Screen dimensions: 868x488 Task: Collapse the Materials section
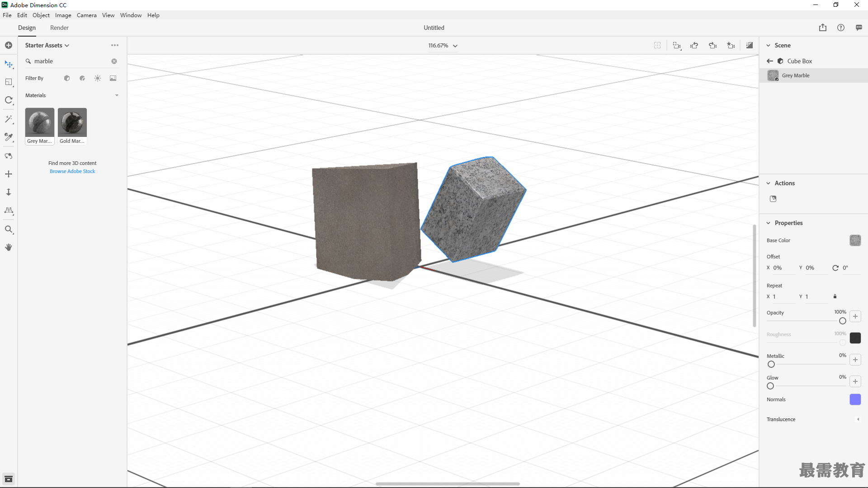117,95
